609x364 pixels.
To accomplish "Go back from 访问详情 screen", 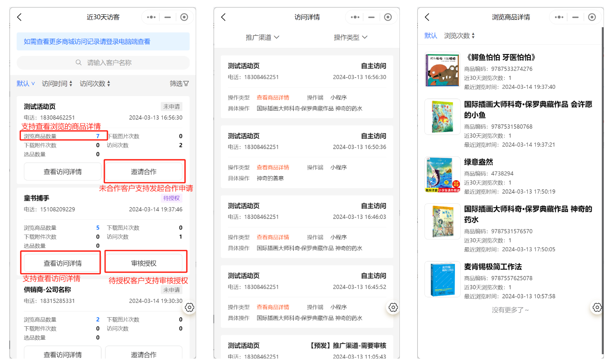I will pos(223,17).
